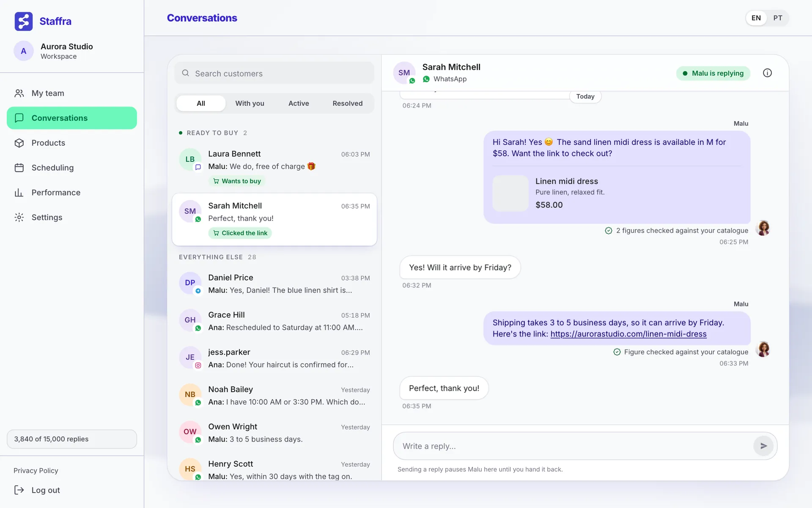Click the Malu is replying status pill
Image resolution: width=812 pixels, height=508 pixels.
(713, 73)
